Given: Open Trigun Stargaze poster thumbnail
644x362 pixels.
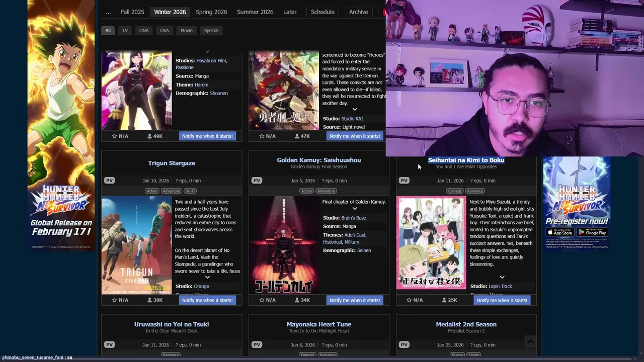Looking at the screenshot, I should 136,246.
